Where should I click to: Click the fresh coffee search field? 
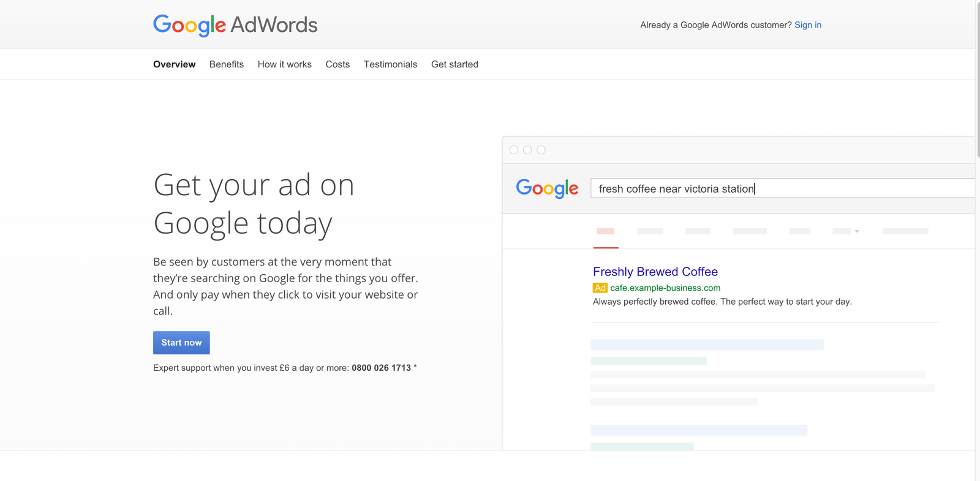pos(782,188)
